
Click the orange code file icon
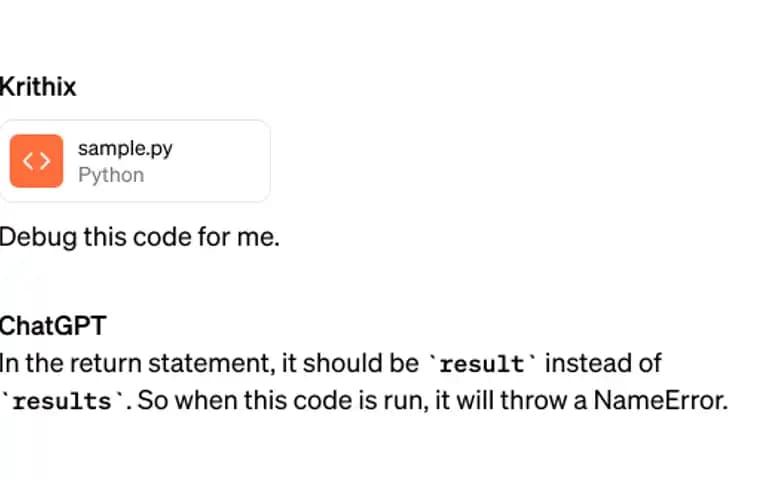point(36,161)
